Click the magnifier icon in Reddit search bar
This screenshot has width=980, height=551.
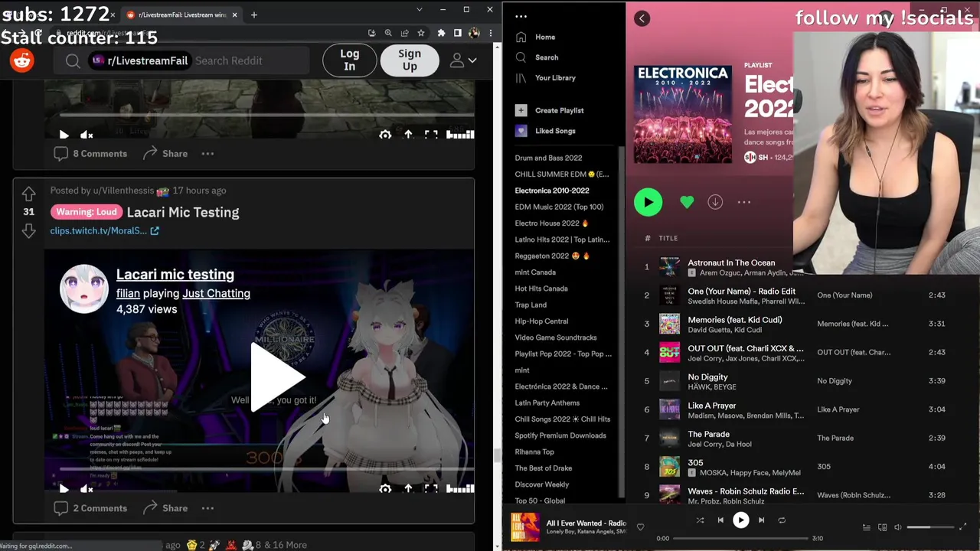pos(73,61)
